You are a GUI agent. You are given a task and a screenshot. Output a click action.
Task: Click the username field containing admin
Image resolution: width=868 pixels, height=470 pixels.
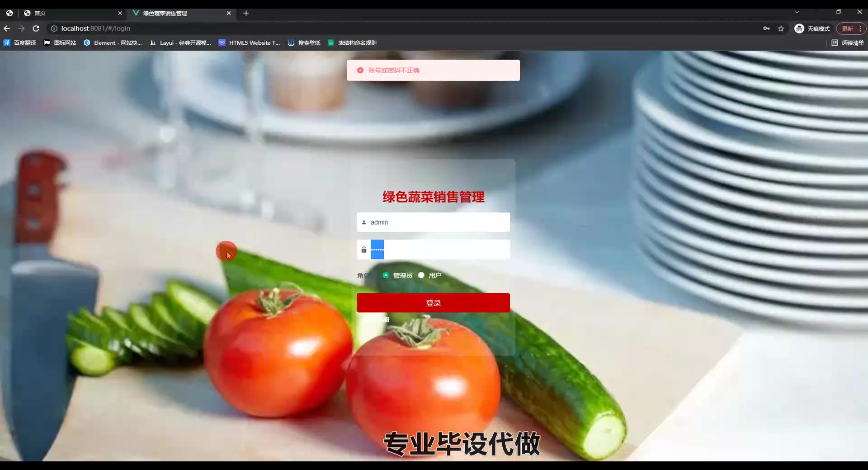[434, 222]
